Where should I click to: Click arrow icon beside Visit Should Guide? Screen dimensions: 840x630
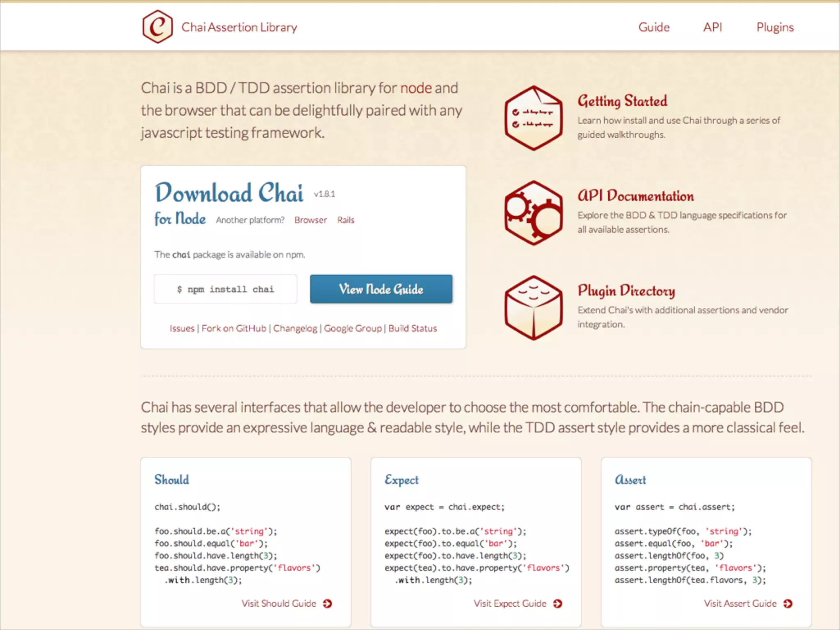[327, 603]
